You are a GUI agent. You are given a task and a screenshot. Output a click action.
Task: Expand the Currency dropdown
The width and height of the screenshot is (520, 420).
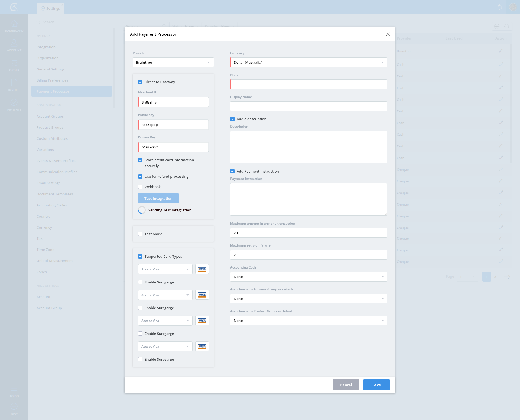[308, 62]
